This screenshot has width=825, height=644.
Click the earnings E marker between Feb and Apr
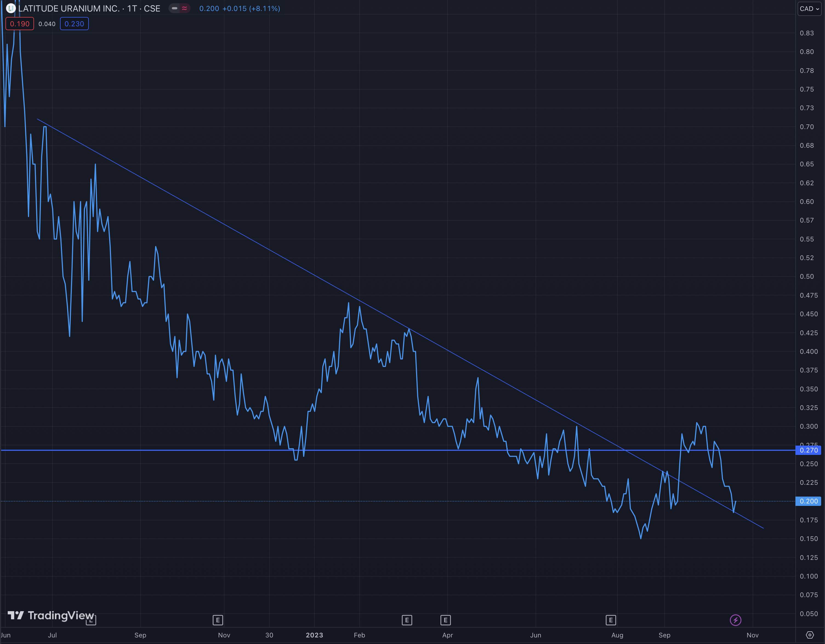(406, 620)
